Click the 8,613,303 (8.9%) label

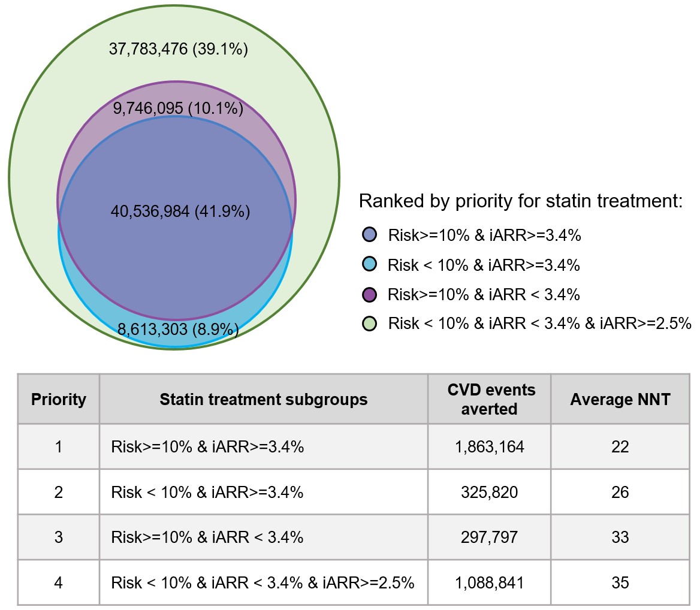coord(178,329)
